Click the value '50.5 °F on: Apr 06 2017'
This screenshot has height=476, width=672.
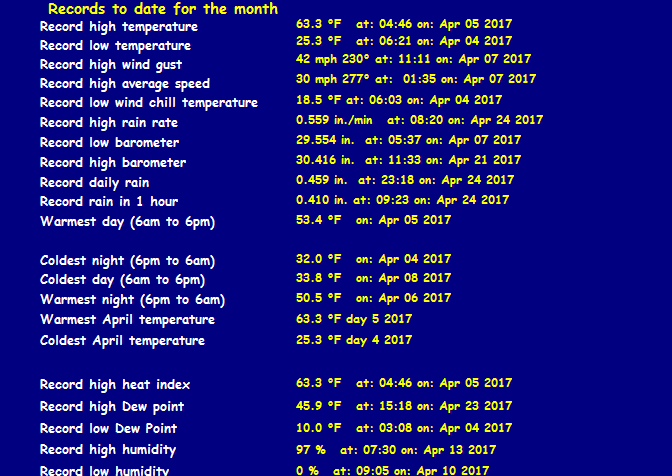(x=373, y=298)
